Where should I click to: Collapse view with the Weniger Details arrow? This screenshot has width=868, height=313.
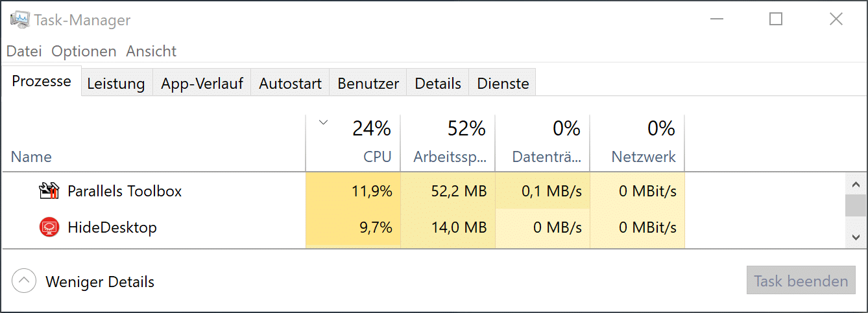[x=25, y=281]
